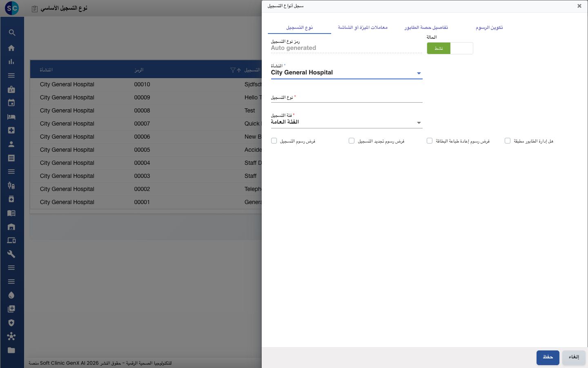Open the open book icon
Viewport: 588px width, 368px height.
(x=11, y=213)
